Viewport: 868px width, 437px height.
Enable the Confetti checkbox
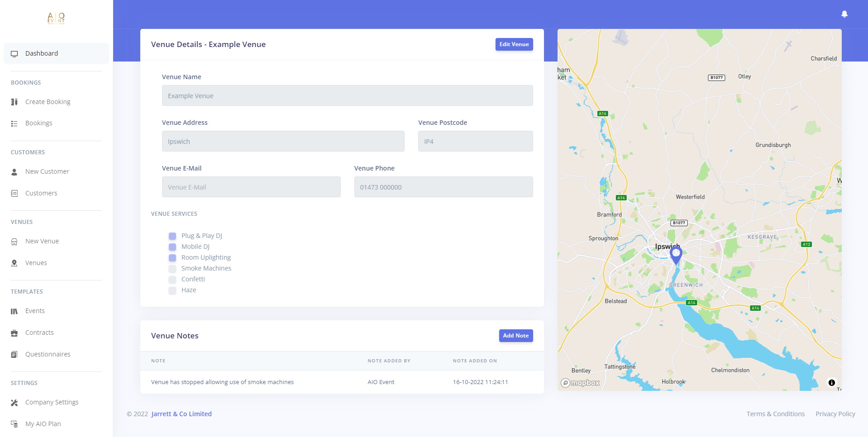click(172, 280)
